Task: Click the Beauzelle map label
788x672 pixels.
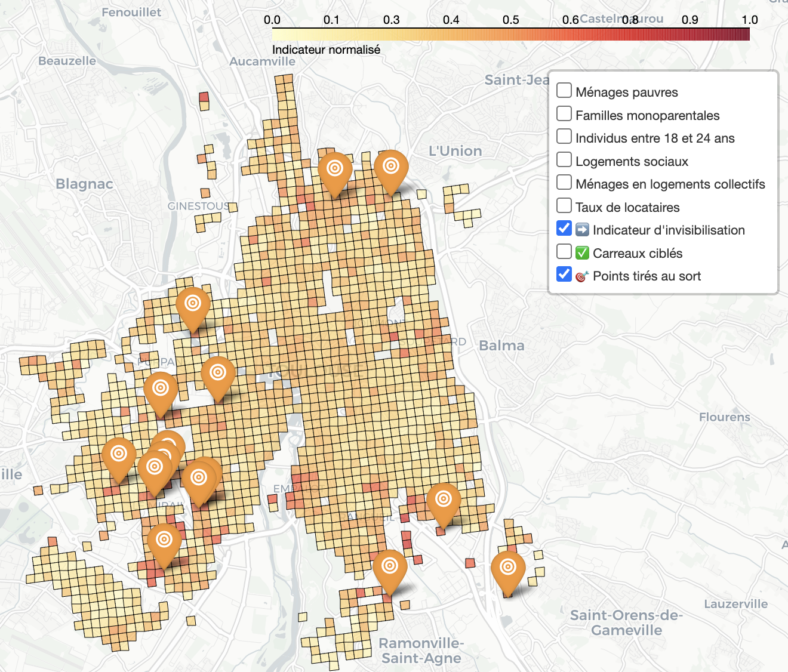Action: (x=67, y=61)
